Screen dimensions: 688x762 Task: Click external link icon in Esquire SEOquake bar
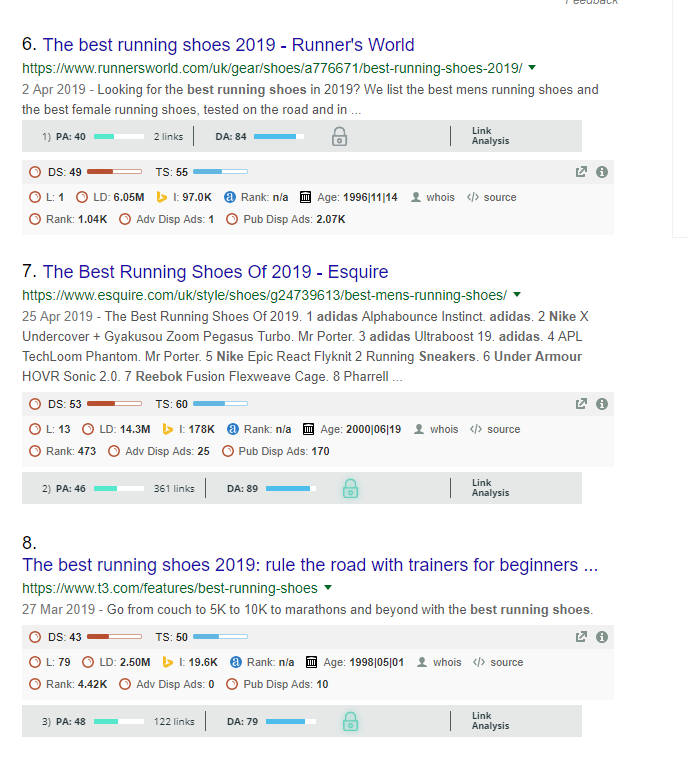(581, 404)
